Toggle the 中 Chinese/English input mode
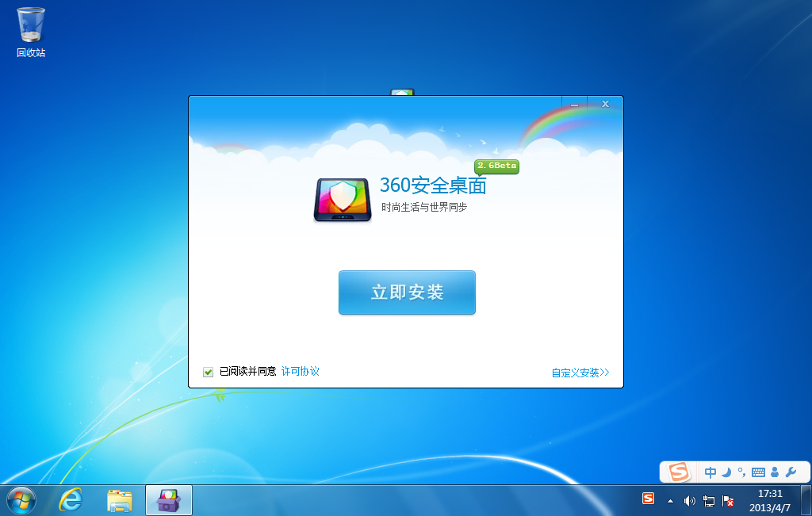The width and height of the screenshot is (812, 516). coord(710,472)
